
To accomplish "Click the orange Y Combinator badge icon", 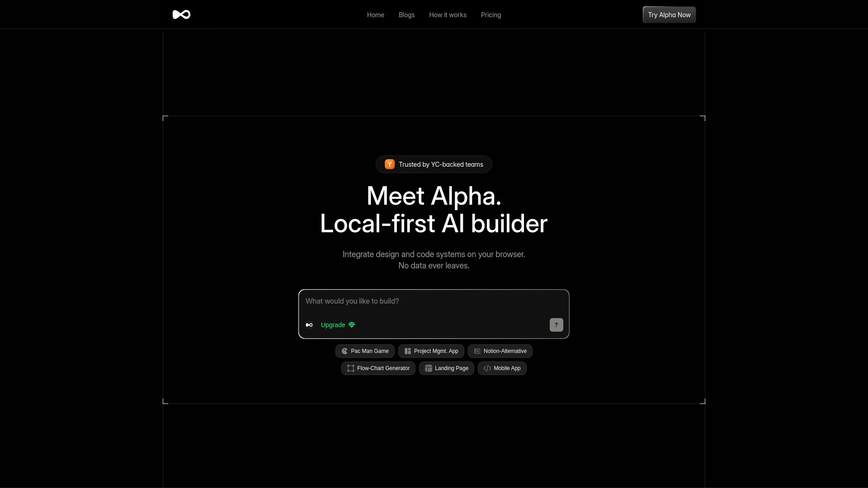I will coord(389,164).
